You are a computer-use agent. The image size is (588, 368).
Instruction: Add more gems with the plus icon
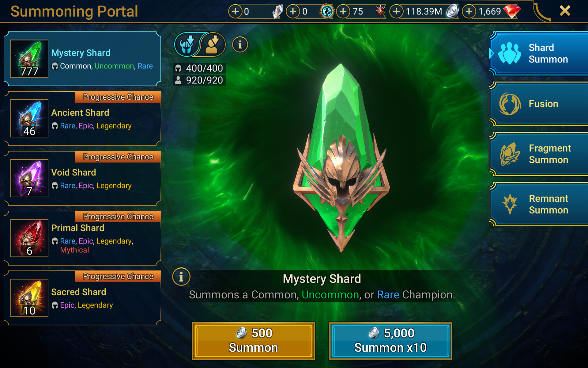coord(469,11)
